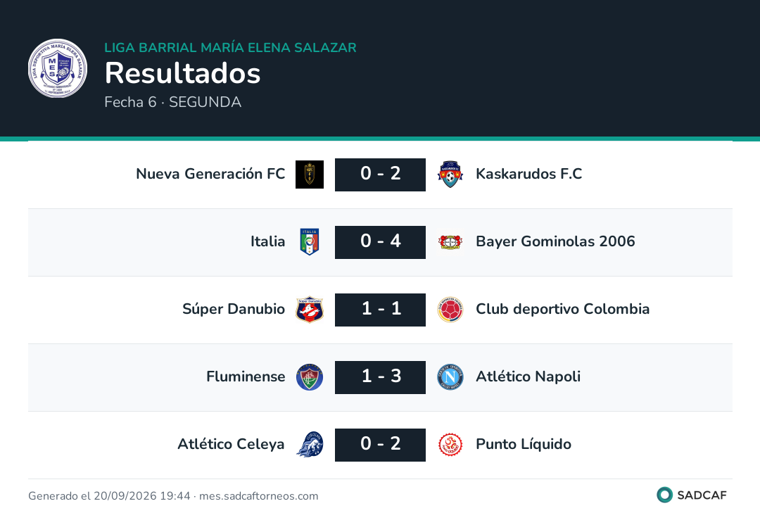Click the Atlético Napoli blue N logo
The image size is (760, 532).
coord(450,377)
